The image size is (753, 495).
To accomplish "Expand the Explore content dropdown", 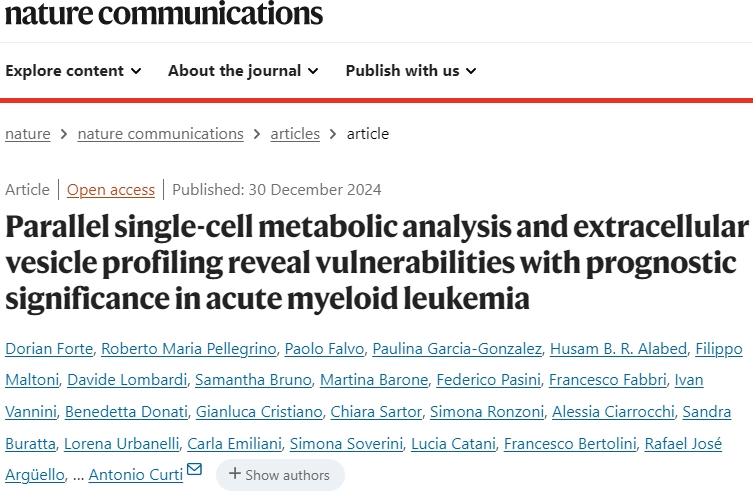I will (x=73, y=71).
